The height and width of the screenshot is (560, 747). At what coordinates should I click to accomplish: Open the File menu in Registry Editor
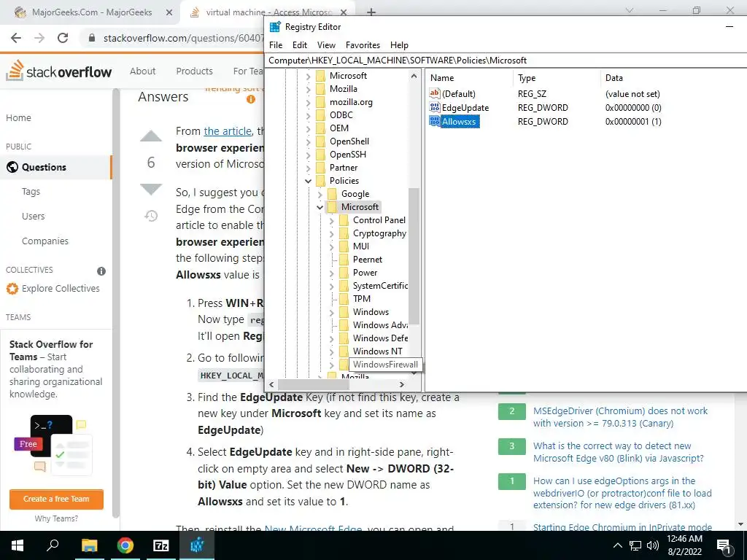(x=275, y=44)
